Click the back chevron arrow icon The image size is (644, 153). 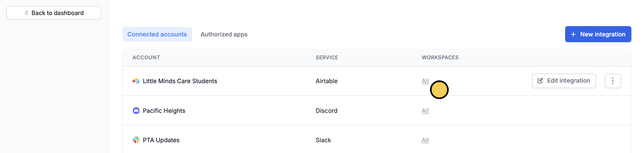pos(26,13)
